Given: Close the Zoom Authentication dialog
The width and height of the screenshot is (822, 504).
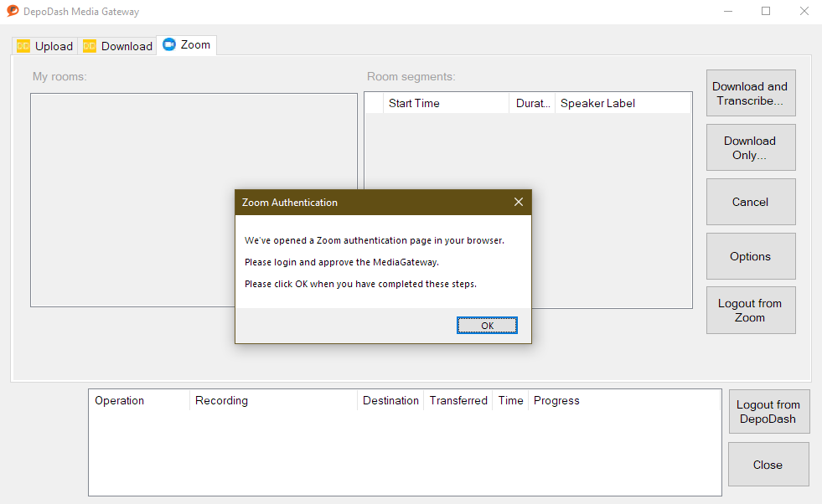Looking at the screenshot, I should (x=519, y=203).
